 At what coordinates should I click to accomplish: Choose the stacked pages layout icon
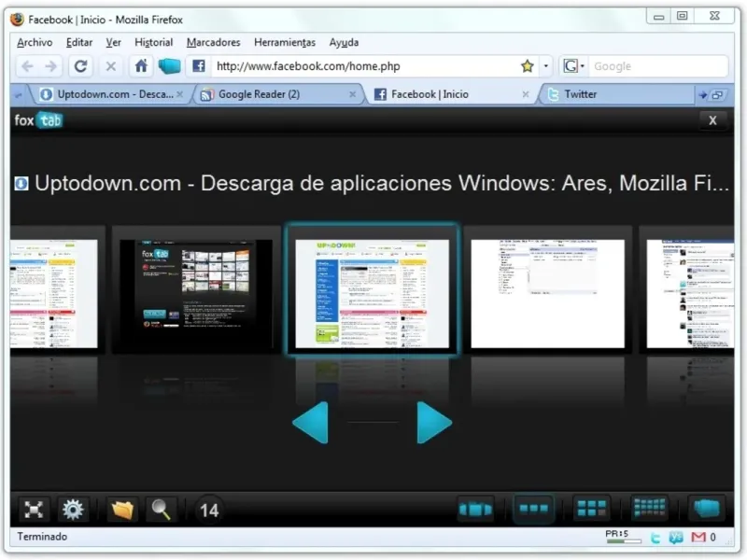point(707,508)
